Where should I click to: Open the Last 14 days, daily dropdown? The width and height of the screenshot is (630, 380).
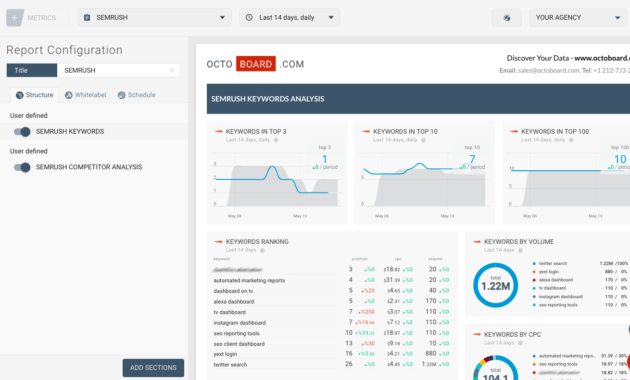point(289,18)
